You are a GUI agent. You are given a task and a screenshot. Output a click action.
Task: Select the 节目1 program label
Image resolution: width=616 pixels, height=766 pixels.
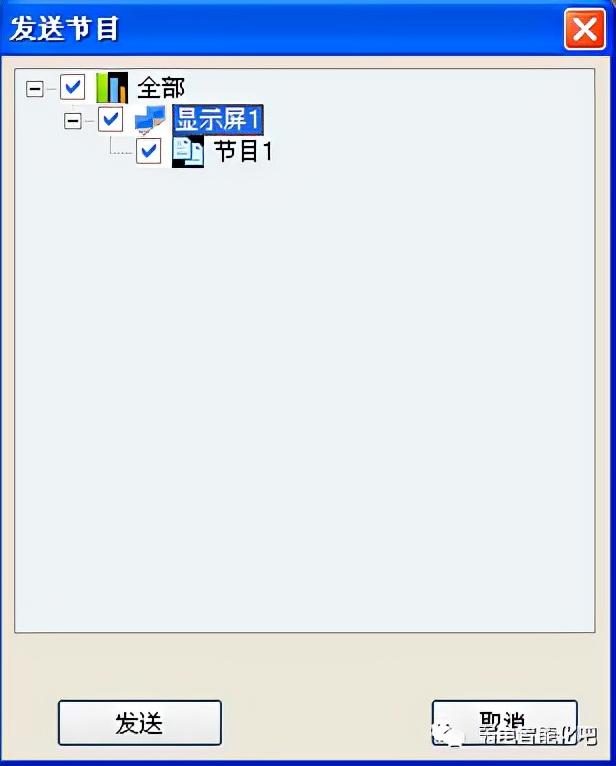243,151
